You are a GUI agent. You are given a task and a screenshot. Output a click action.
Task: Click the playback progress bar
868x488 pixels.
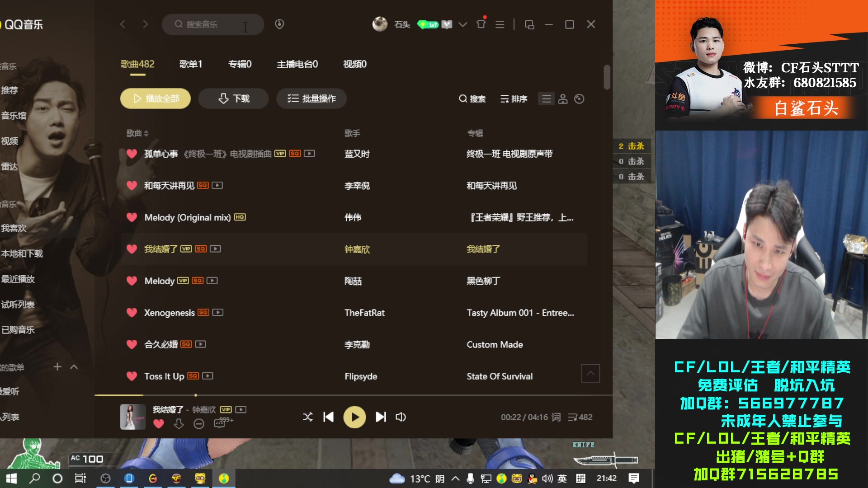[x=354, y=395]
